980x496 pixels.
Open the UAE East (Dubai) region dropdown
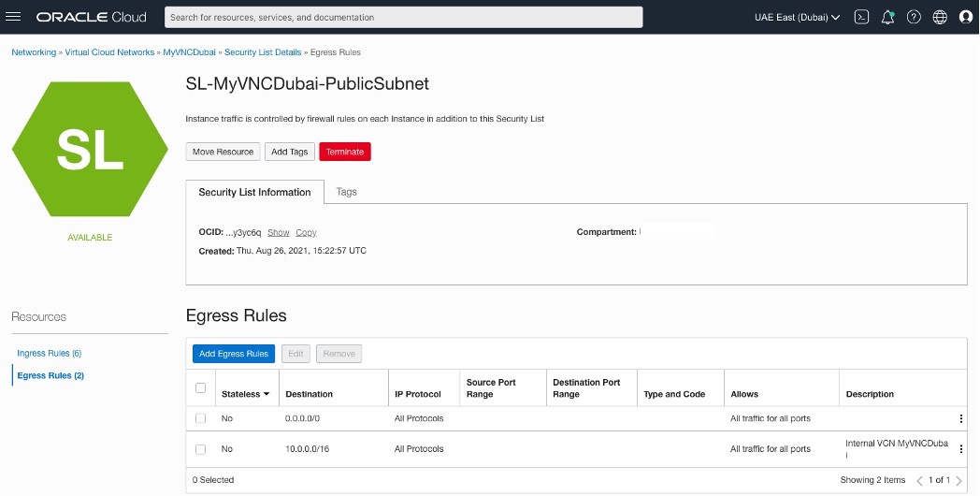coord(797,17)
